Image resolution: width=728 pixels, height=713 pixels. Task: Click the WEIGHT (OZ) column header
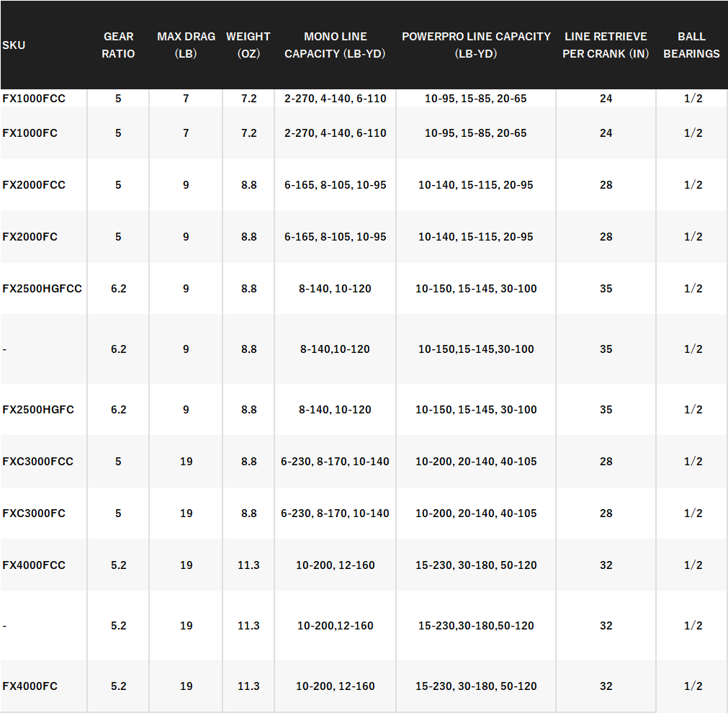click(x=248, y=45)
